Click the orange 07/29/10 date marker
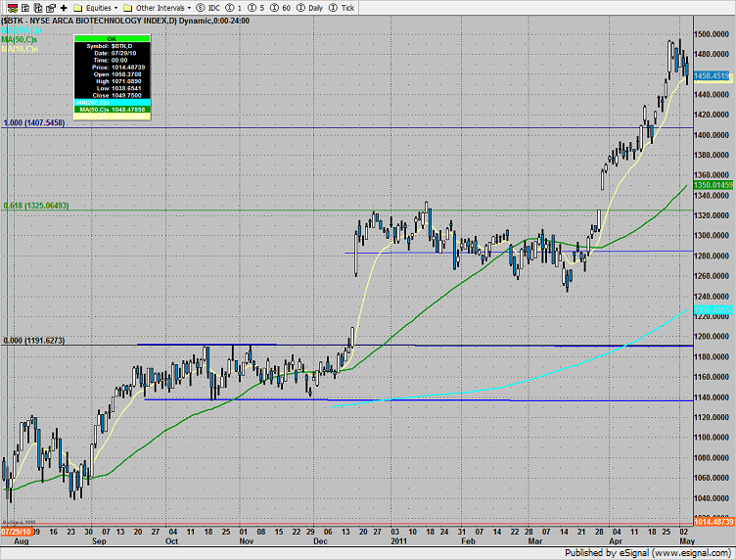The height and width of the screenshot is (560, 736). click(17, 532)
